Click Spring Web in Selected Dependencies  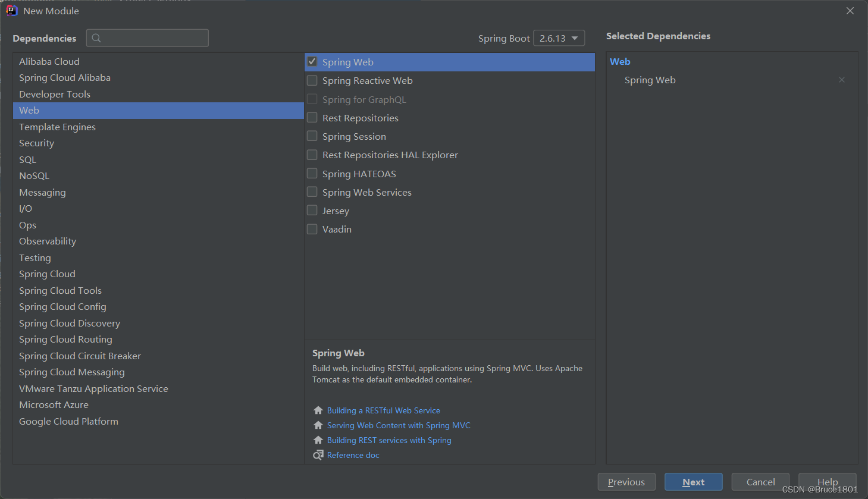pos(650,80)
